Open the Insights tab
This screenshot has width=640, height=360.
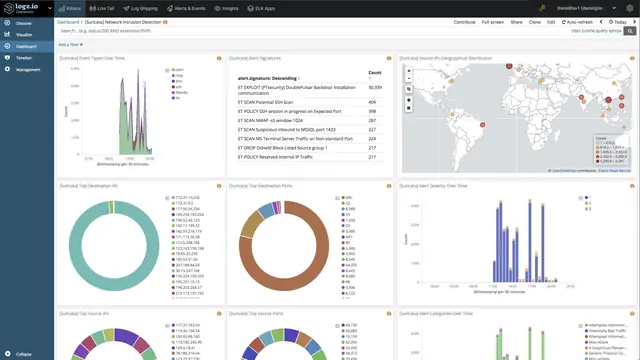pyautogui.click(x=227, y=8)
